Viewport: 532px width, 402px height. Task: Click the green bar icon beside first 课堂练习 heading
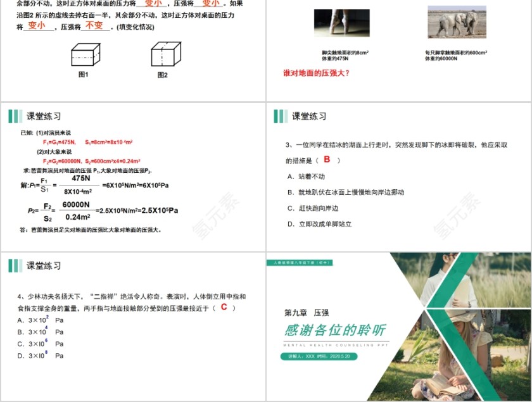tap(13, 116)
